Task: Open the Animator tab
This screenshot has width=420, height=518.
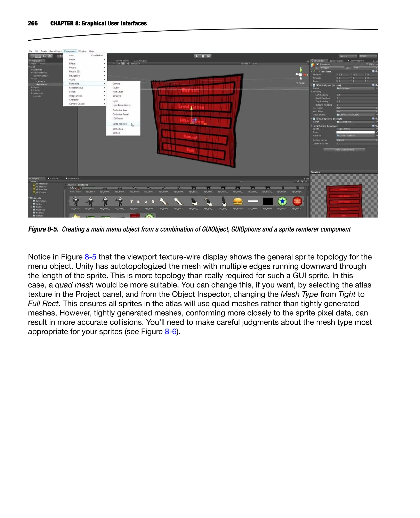Action: point(140,61)
